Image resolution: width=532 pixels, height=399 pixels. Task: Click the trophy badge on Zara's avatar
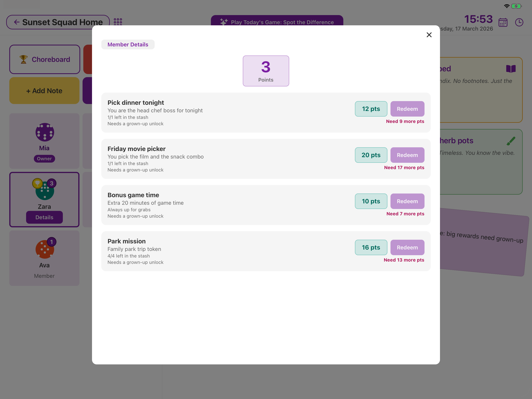coord(38,183)
